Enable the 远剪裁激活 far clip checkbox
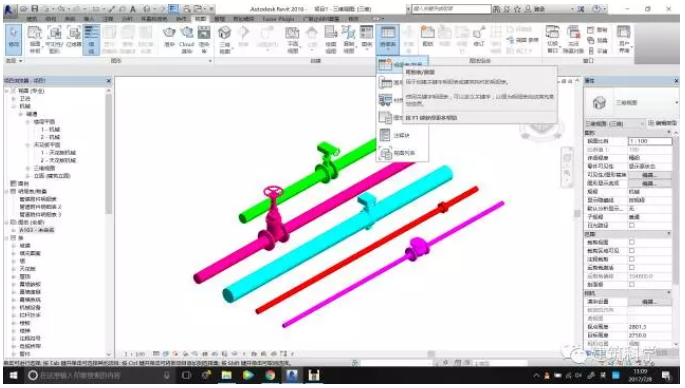 point(632,267)
